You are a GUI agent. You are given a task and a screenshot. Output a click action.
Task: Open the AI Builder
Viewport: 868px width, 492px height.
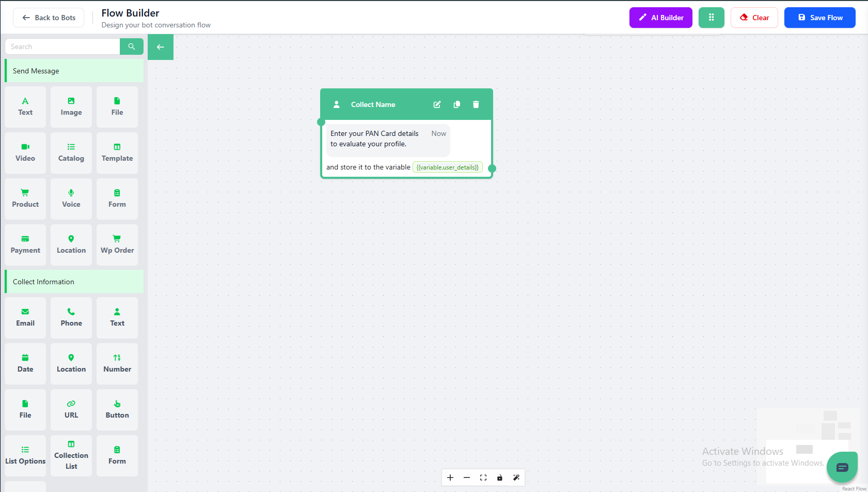(x=660, y=18)
